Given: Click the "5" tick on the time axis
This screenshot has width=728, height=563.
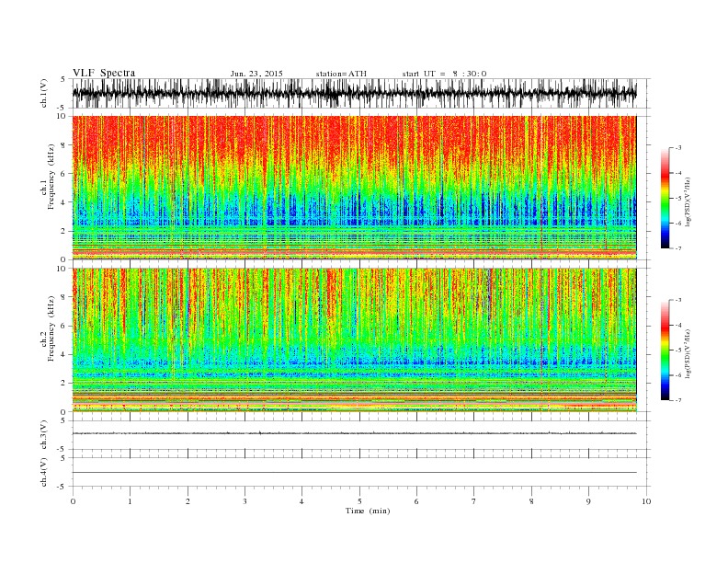Looking at the screenshot, I should 359,501.
